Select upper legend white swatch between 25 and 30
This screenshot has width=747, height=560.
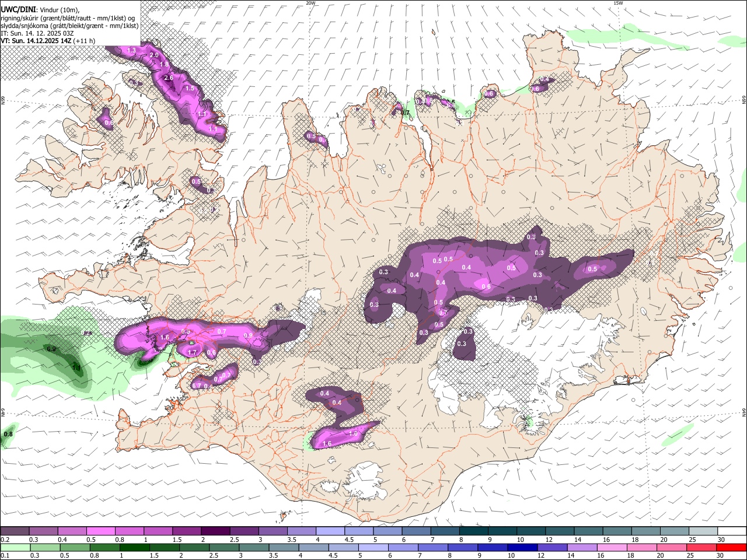(x=703, y=531)
